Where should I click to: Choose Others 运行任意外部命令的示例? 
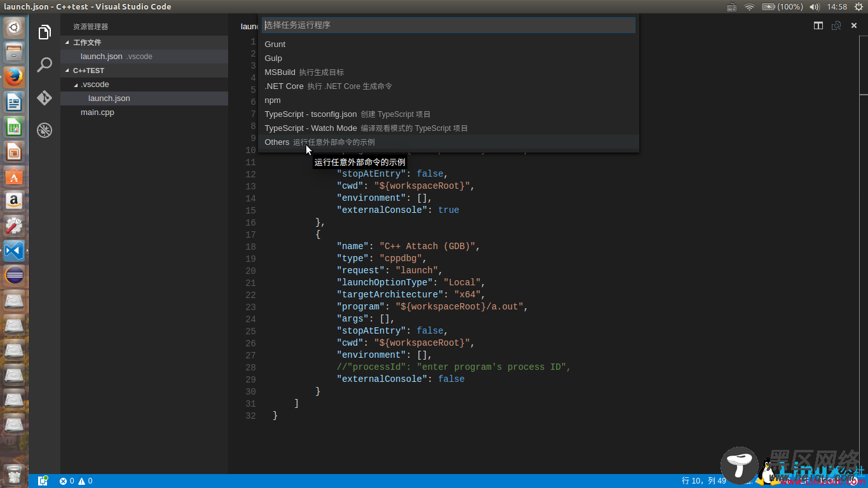[x=449, y=142]
